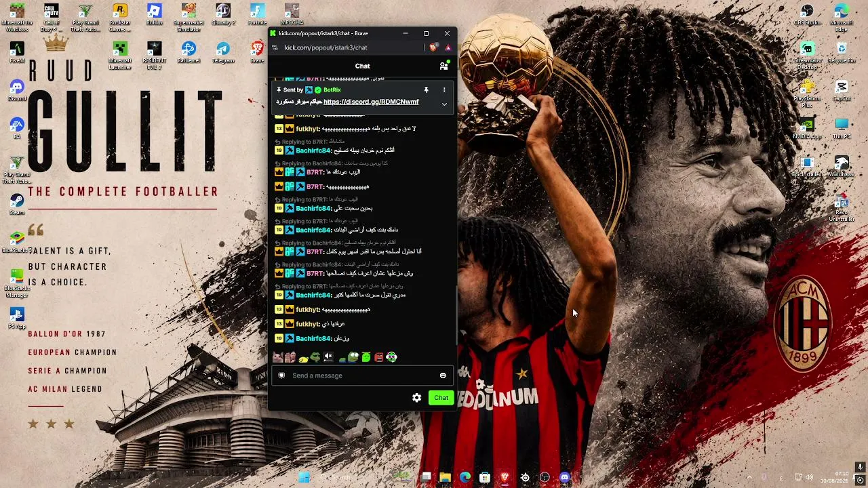This screenshot has width=868, height=488.
Task: Open chat settings gear icon
Action: [416, 398]
